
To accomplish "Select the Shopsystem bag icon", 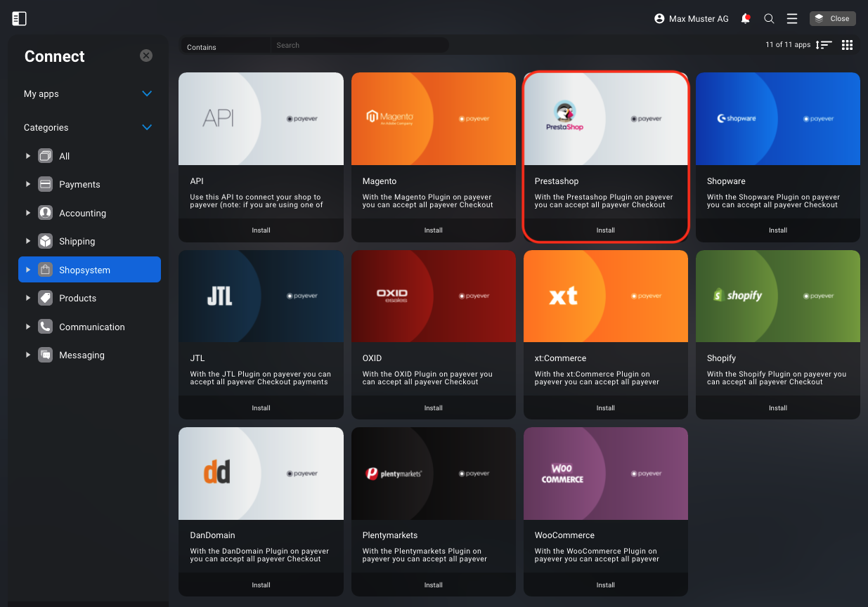I will click(46, 270).
